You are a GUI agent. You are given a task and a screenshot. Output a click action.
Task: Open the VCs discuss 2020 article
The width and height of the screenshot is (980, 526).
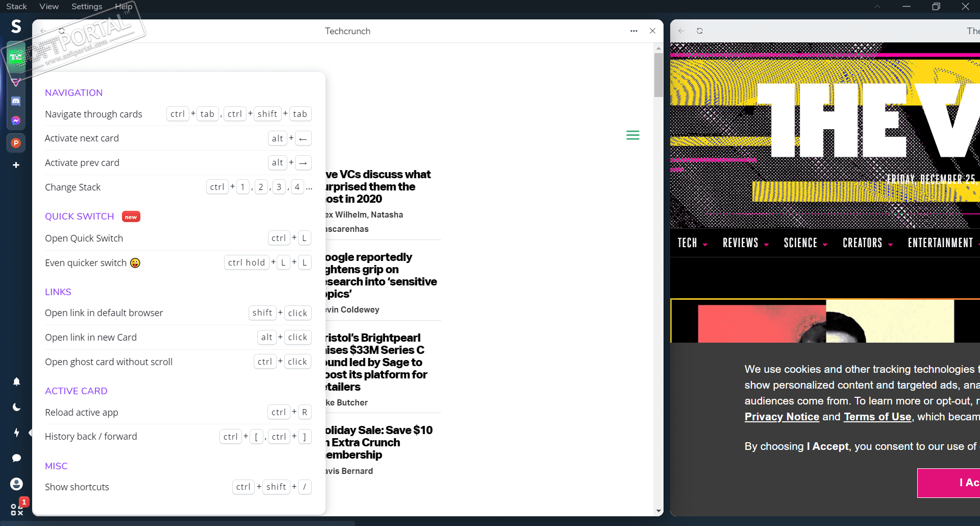[x=378, y=187]
